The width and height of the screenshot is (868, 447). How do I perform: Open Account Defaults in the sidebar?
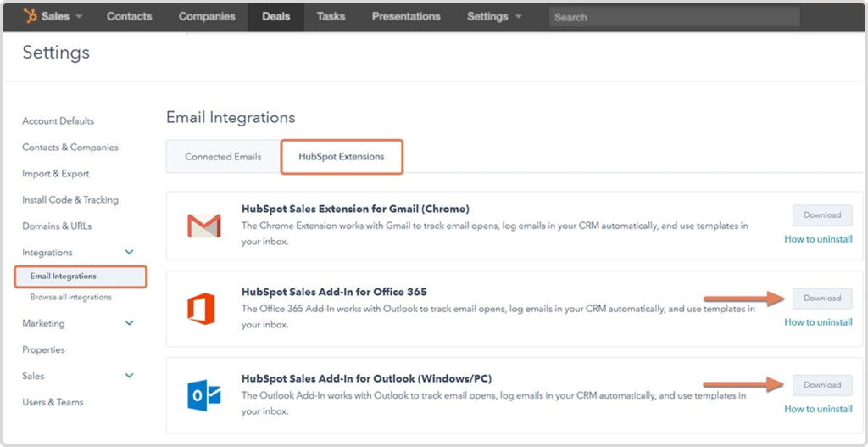(x=58, y=121)
